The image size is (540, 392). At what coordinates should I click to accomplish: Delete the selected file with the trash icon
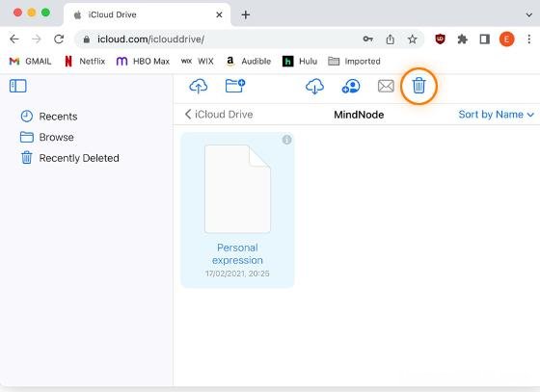418,86
